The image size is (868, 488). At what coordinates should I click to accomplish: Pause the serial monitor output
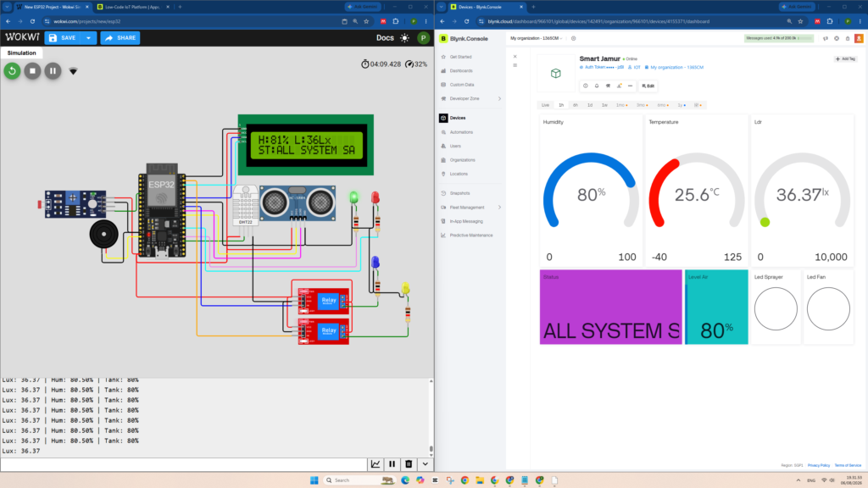pos(392,464)
